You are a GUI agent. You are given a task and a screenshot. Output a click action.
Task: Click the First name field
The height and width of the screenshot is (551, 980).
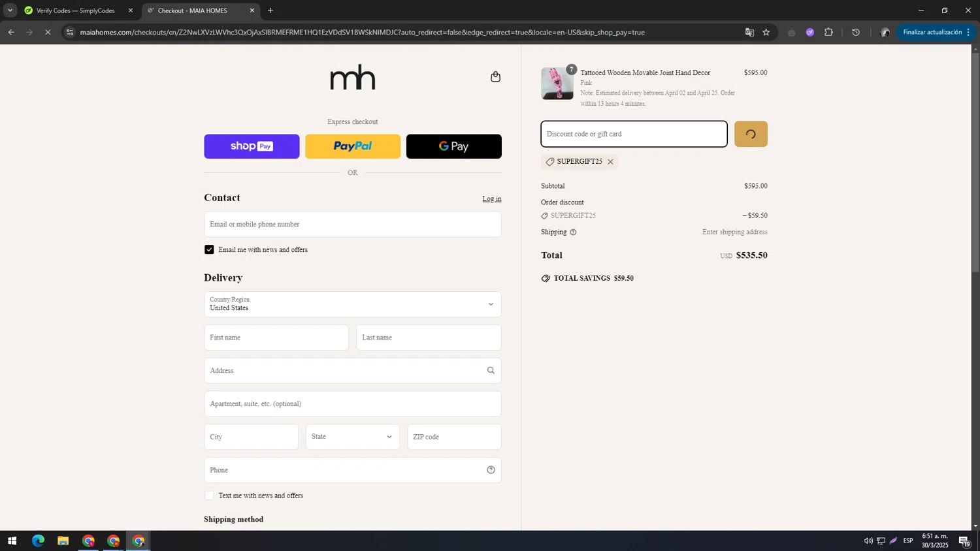click(x=276, y=338)
